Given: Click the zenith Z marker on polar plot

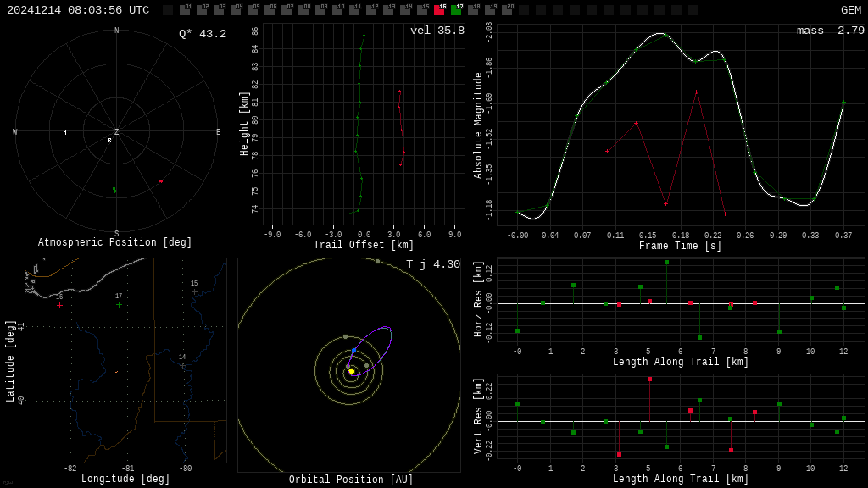Looking at the screenshot, I should [x=117, y=132].
